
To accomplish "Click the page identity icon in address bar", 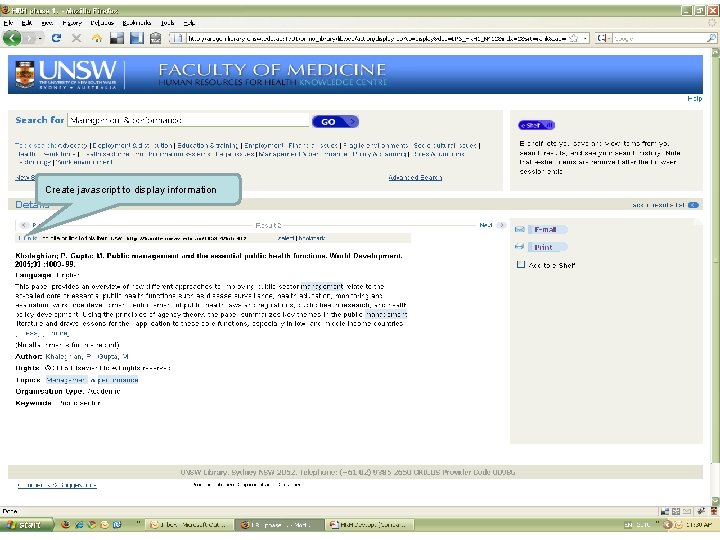I will coord(179,38).
